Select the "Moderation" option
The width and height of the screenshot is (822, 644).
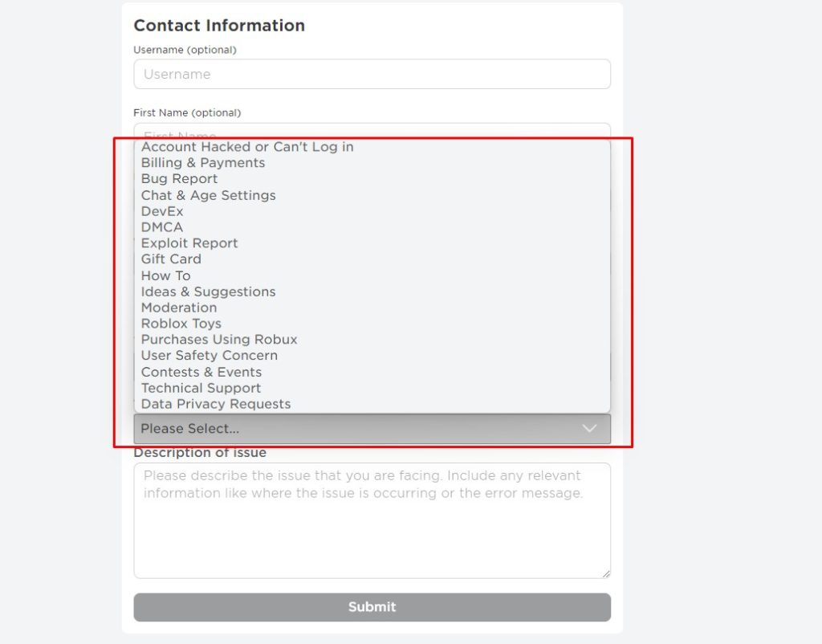[179, 308]
